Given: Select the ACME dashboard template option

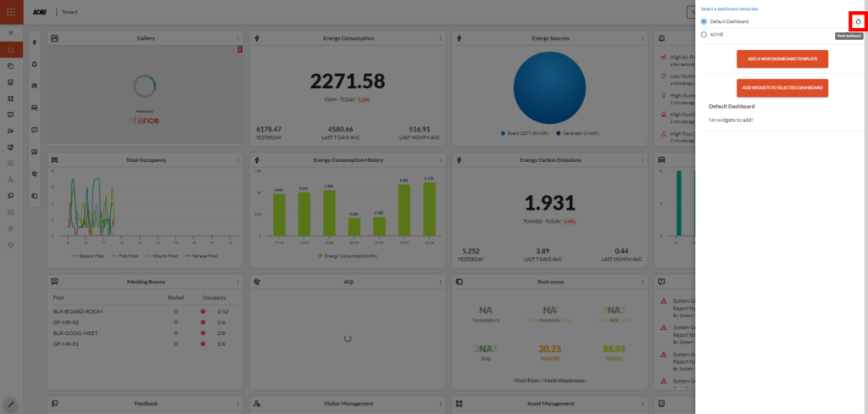Looking at the screenshot, I should pos(704,35).
